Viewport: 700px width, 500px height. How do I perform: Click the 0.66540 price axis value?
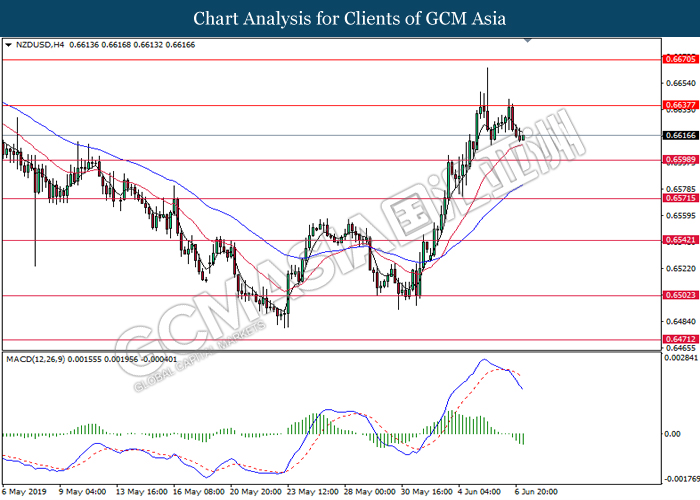coord(680,83)
